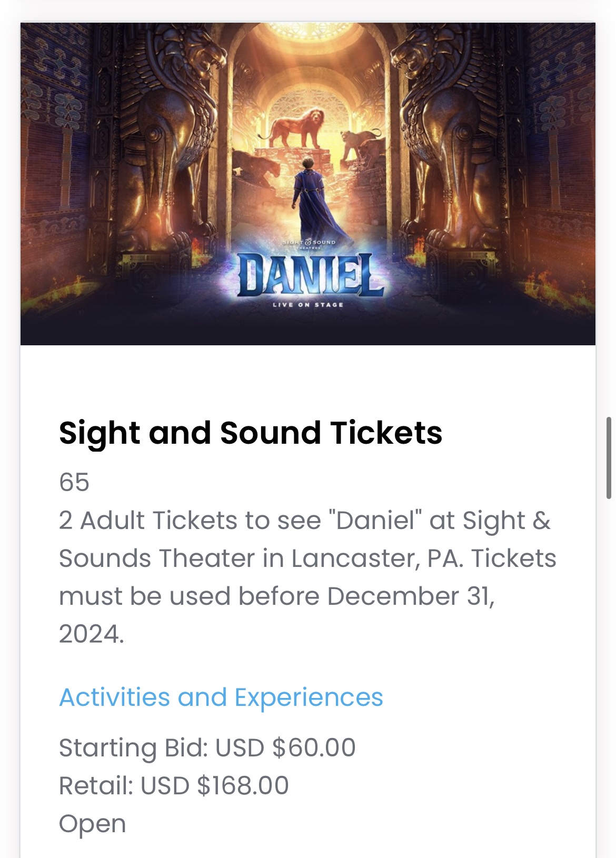The width and height of the screenshot is (616, 858).
Task: Click the Open auction status label
Action: click(x=93, y=824)
